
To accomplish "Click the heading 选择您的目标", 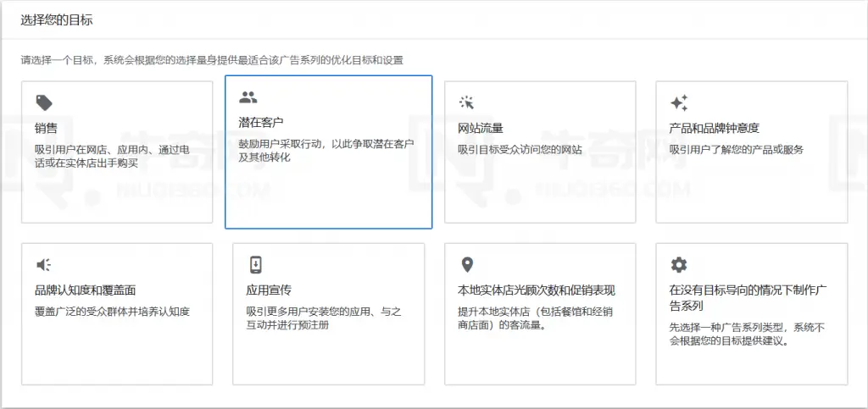I will click(x=57, y=20).
